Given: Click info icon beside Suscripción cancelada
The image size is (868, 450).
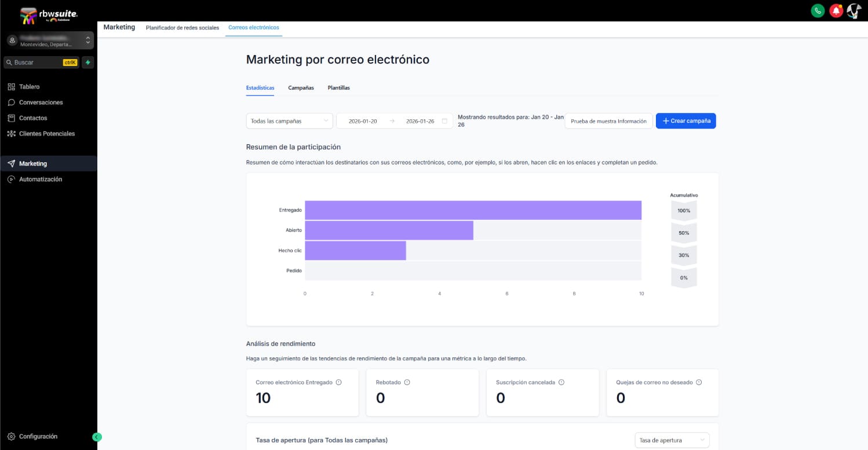Looking at the screenshot, I should (561, 382).
